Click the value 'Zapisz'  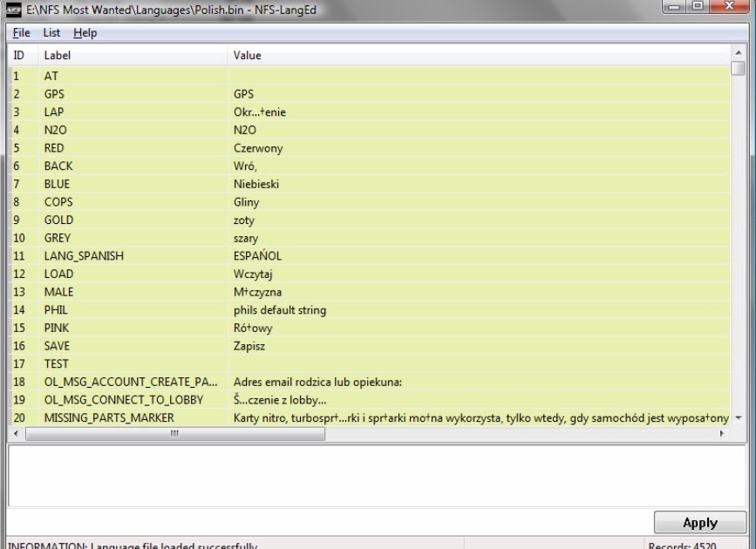click(x=249, y=346)
